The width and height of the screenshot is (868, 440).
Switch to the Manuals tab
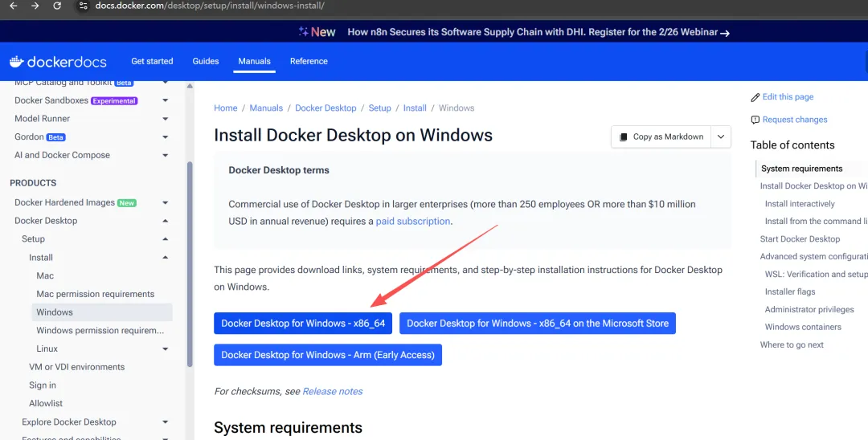(x=254, y=61)
